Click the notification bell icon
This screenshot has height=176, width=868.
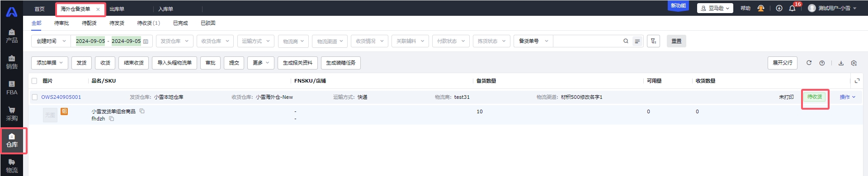pos(792,8)
